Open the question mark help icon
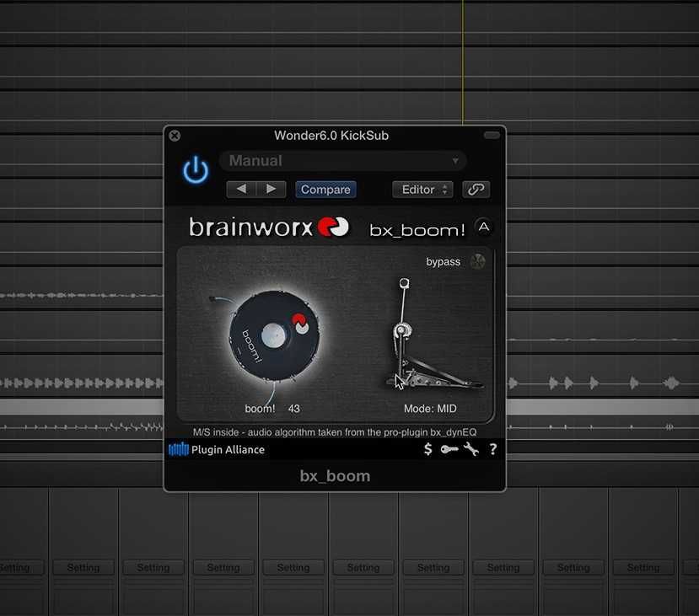699x616 pixels. 492,449
